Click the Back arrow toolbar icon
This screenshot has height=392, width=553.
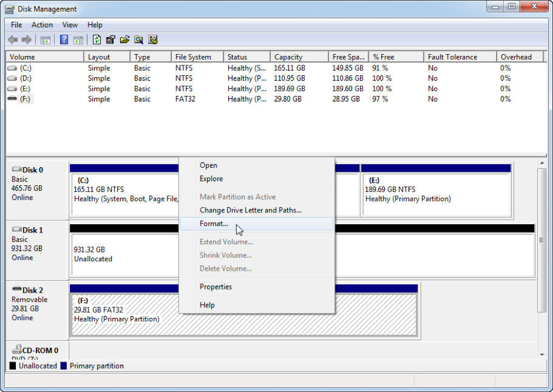13,40
